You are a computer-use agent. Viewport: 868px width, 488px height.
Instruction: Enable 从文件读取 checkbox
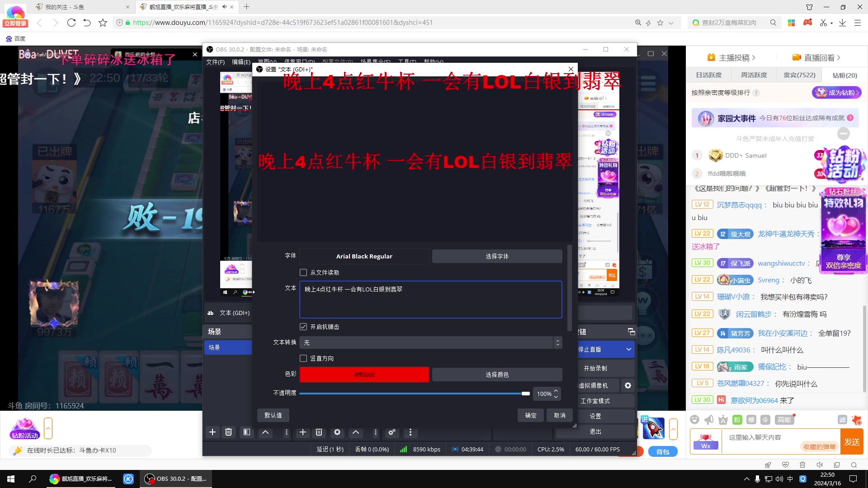tap(303, 272)
